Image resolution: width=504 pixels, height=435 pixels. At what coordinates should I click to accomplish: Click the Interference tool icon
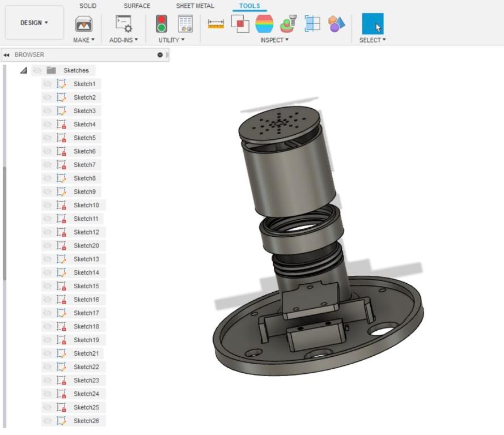tap(240, 24)
